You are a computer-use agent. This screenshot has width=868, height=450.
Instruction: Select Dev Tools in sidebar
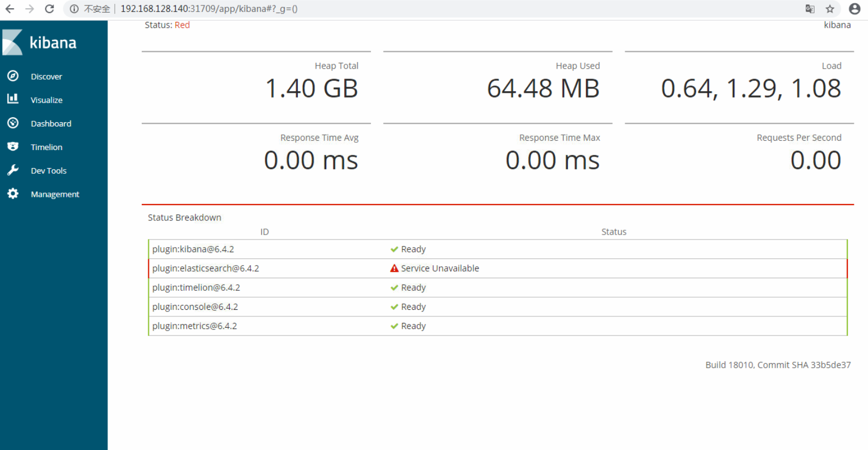[49, 170]
